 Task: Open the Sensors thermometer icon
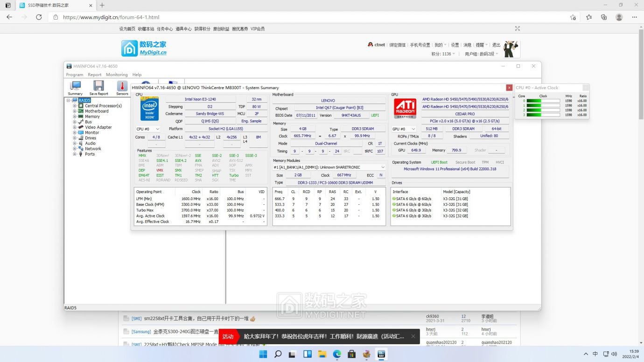click(122, 88)
